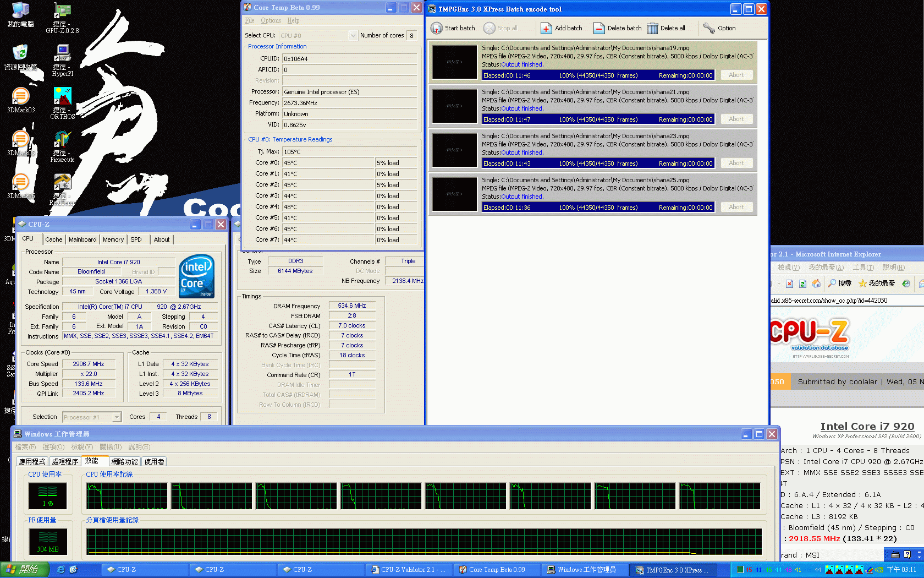Image resolution: width=924 pixels, height=578 pixels.
Task: Open the ORTHOS desktop shortcut
Action: tap(62, 103)
